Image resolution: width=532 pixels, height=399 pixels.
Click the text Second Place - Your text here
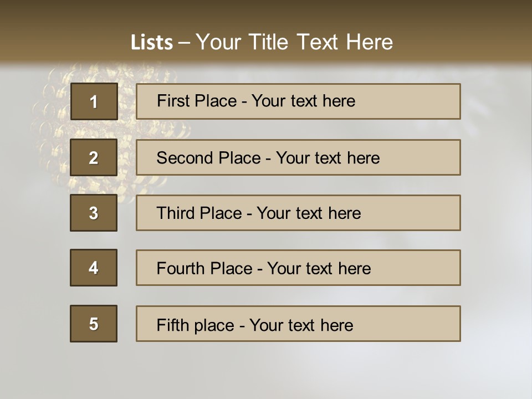(x=268, y=158)
